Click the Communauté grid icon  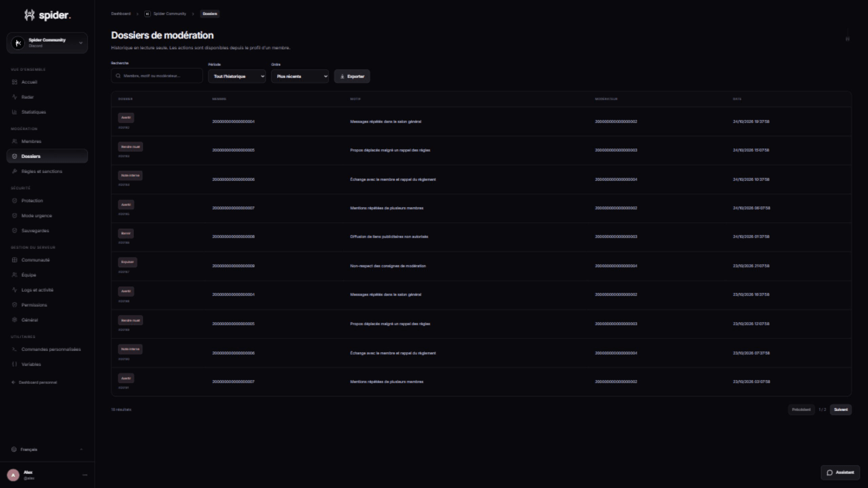(14, 260)
